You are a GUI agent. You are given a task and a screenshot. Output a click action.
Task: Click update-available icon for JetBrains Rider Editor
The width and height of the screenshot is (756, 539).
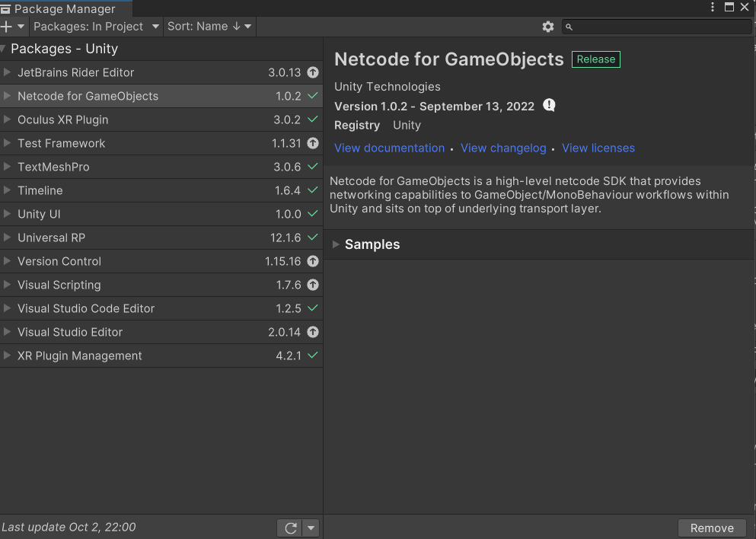coord(313,72)
